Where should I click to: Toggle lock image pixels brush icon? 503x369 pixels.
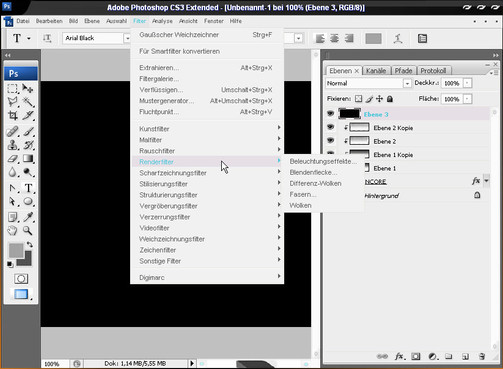[x=369, y=99]
